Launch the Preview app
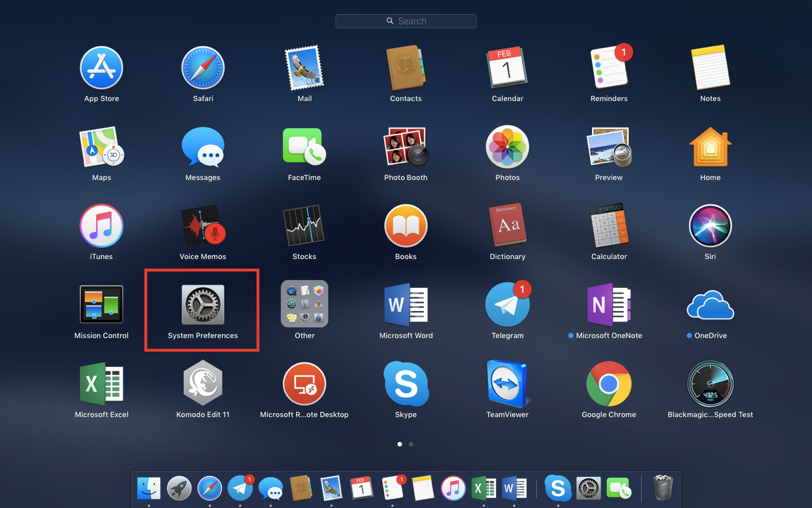812x508 pixels. [609, 147]
